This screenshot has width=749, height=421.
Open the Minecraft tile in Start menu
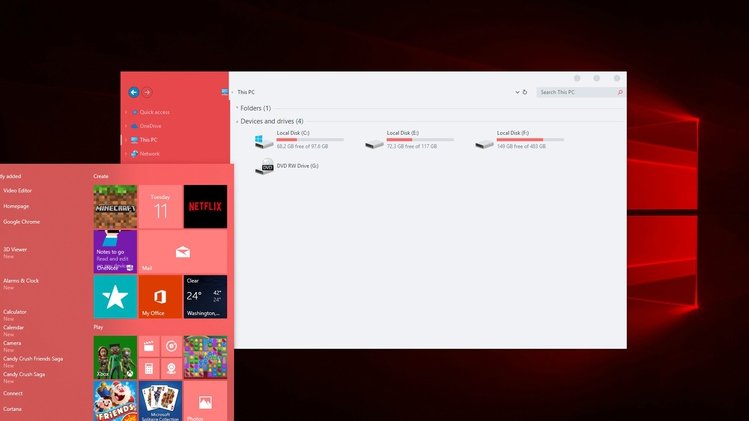[115, 206]
